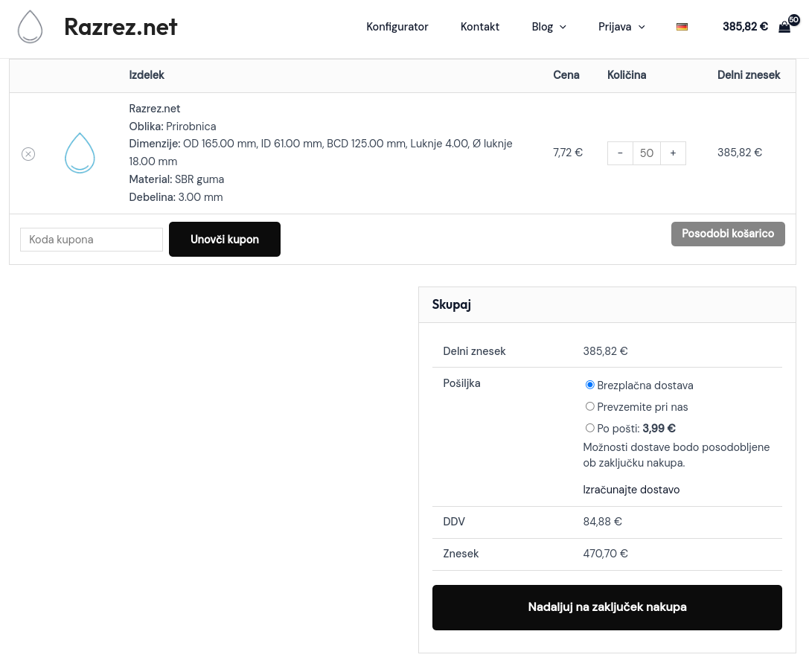Click the Debelina: 3.00 mm text
This screenshot has height=672, width=809.
point(176,197)
